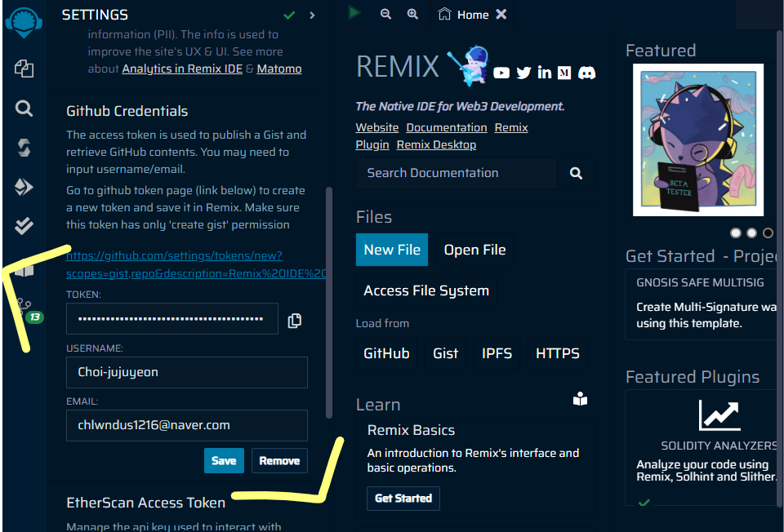Copy the GitHub token with the clipboard icon
This screenshot has width=784, height=532.
pos(295,321)
